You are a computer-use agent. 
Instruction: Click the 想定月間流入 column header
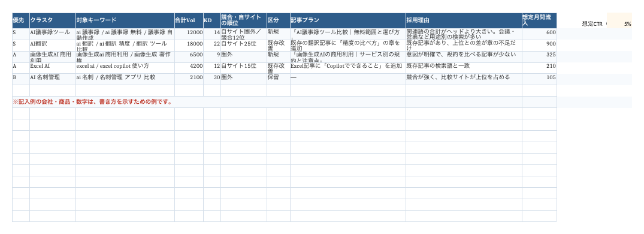click(x=539, y=20)
